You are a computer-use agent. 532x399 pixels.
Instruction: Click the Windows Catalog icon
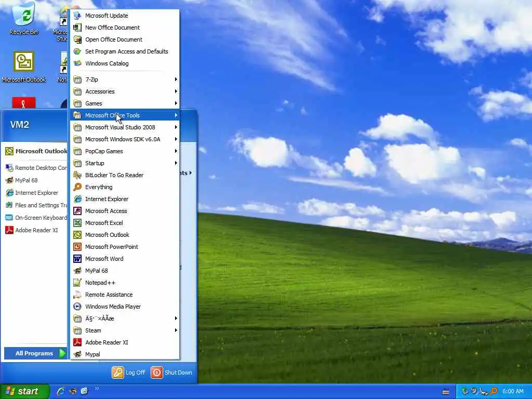(x=77, y=63)
